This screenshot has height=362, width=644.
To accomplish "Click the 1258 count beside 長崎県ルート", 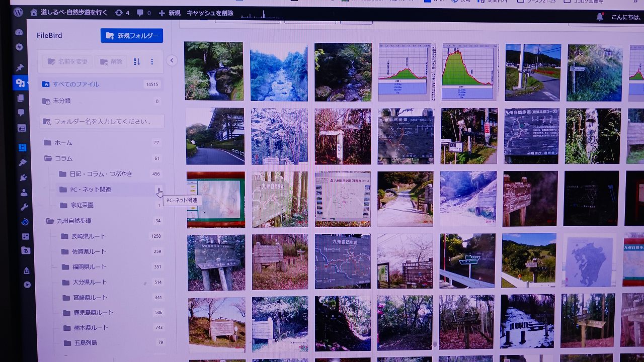I will [x=156, y=236].
